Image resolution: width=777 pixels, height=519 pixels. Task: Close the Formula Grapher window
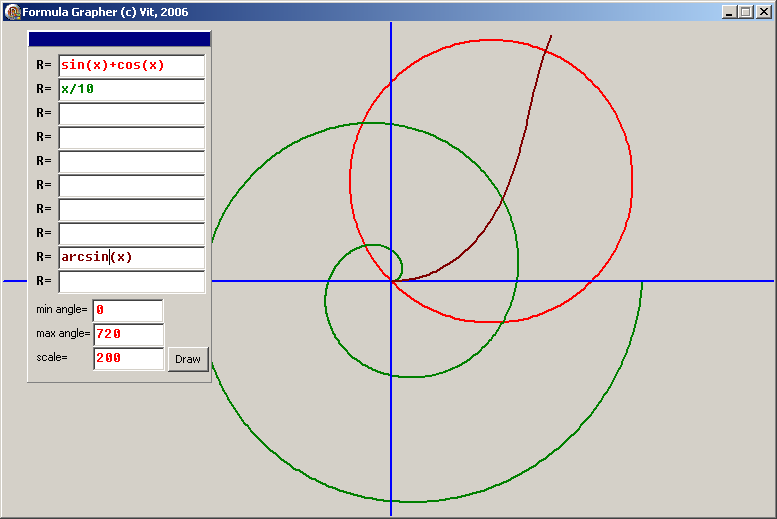(x=763, y=12)
